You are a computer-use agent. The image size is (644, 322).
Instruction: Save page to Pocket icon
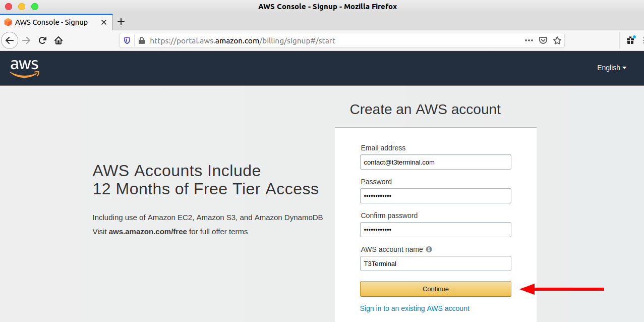point(543,41)
